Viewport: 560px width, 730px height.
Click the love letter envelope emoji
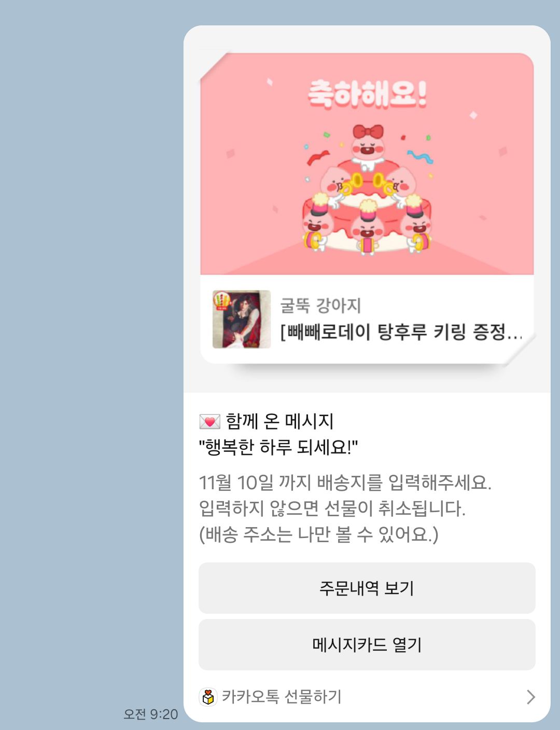point(210,421)
